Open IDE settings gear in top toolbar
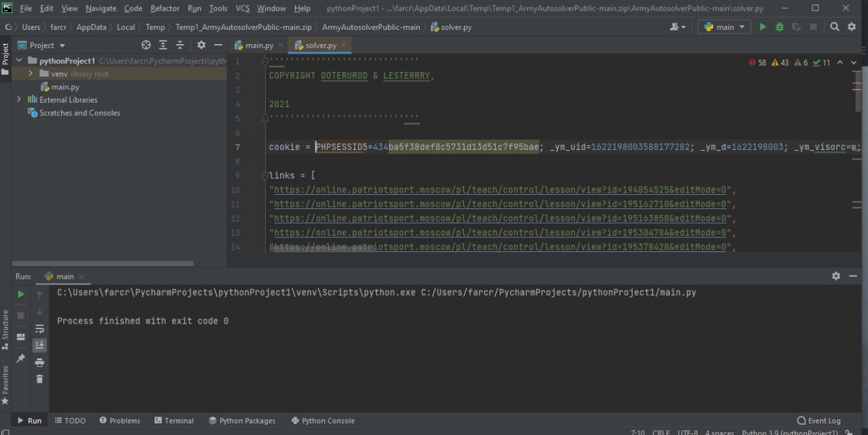 coord(852,27)
